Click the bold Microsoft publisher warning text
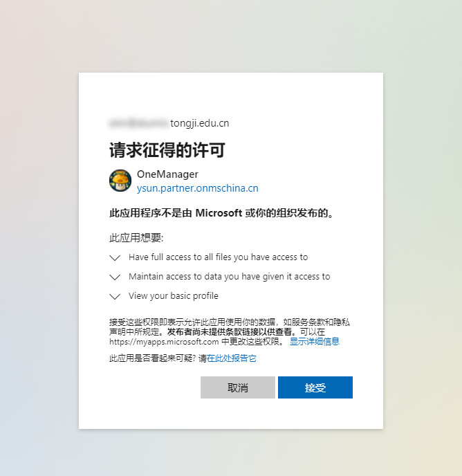This screenshot has height=476, width=462. click(x=223, y=213)
